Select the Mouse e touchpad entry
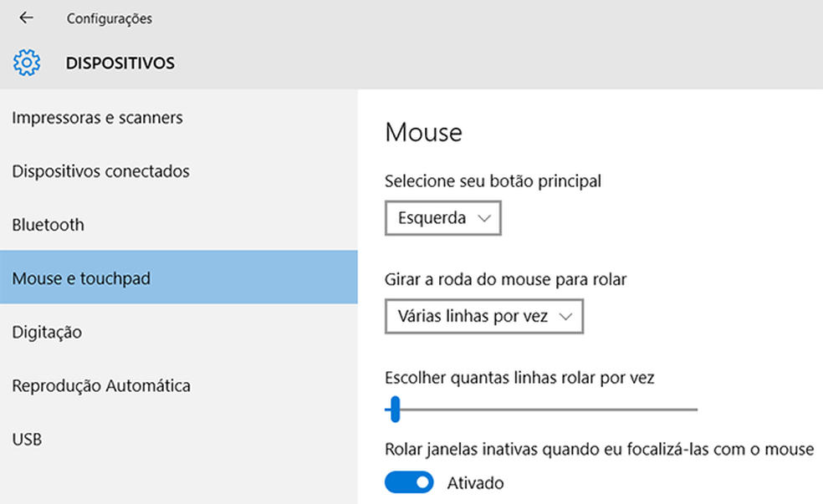Screen dimensions: 823x504 [x=81, y=278]
